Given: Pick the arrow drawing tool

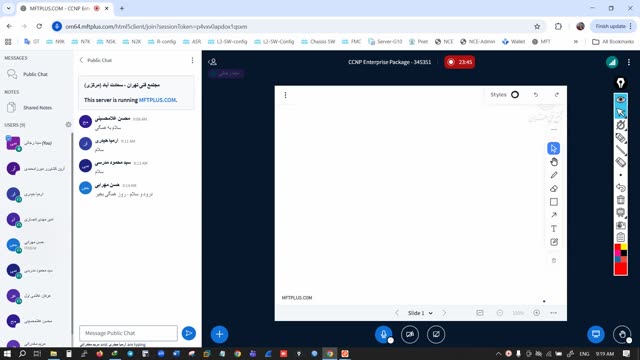Looking at the screenshot, I should pyautogui.click(x=553, y=215).
